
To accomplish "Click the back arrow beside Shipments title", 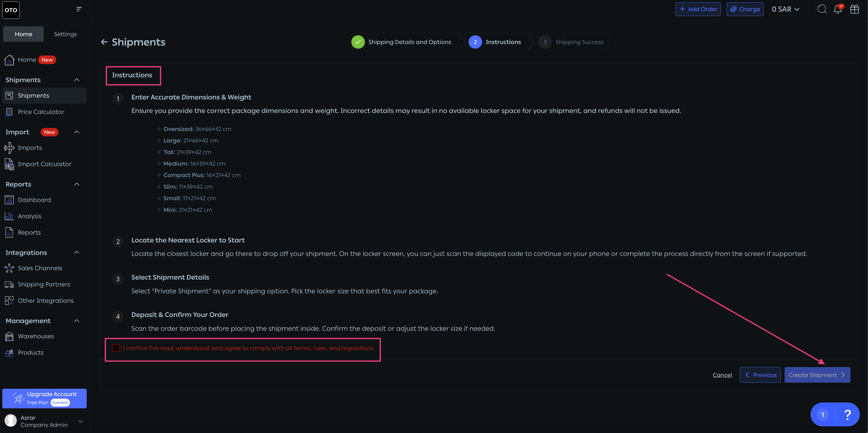I will coord(104,42).
